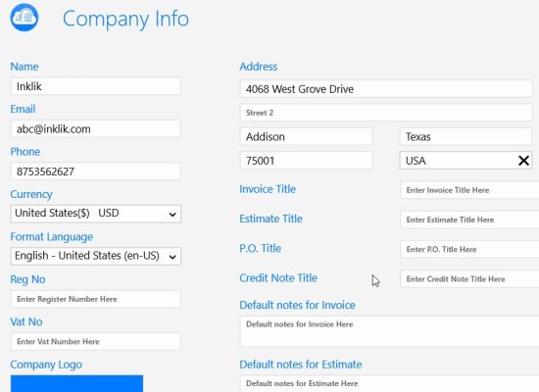Select the Name field label
This screenshot has height=392, width=539.
tap(24, 67)
